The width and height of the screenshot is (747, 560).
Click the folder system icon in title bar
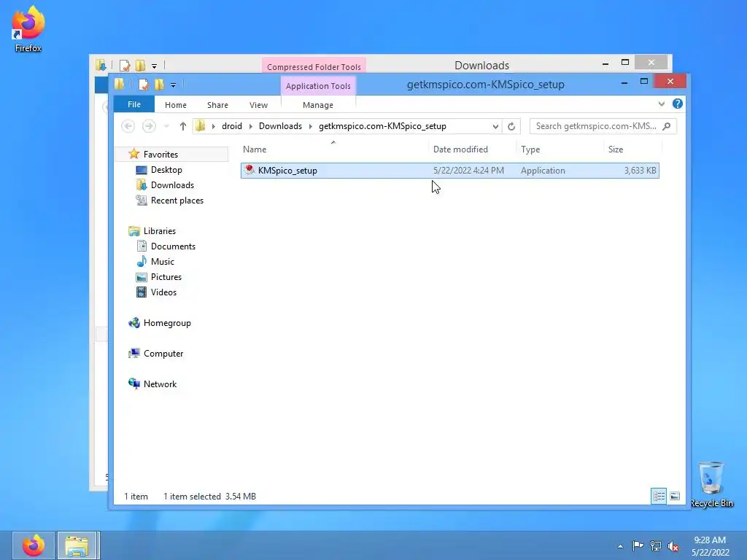[119, 85]
